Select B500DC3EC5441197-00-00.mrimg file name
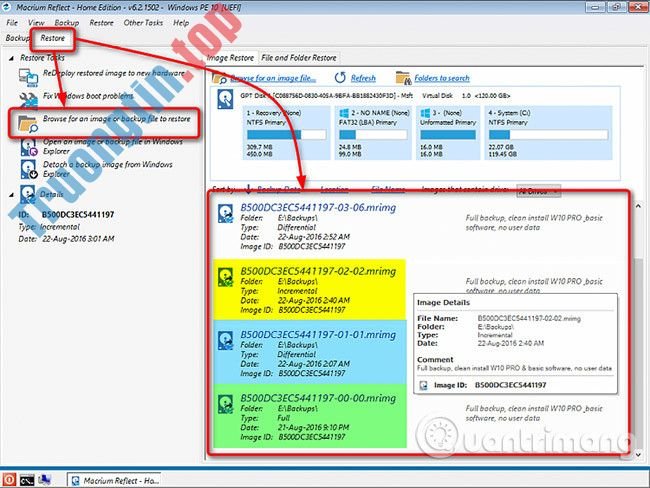The height and width of the screenshot is (488, 650). click(x=318, y=398)
